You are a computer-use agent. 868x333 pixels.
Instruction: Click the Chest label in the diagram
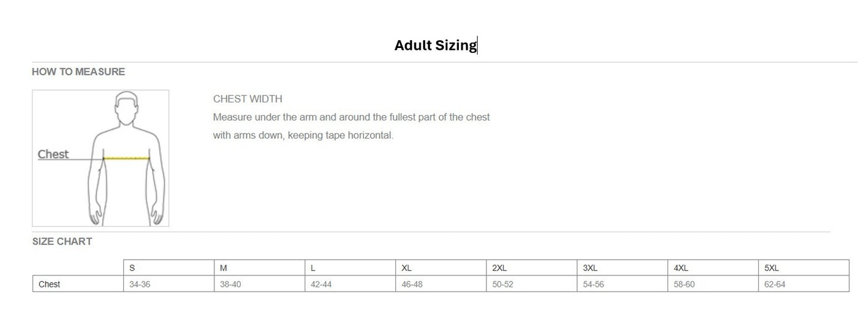pyautogui.click(x=53, y=154)
